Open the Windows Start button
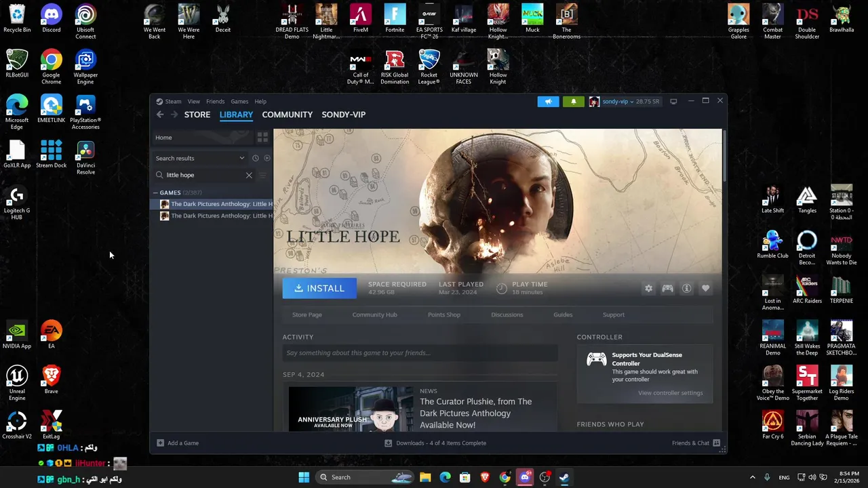The image size is (868, 488). click(304, 477)
